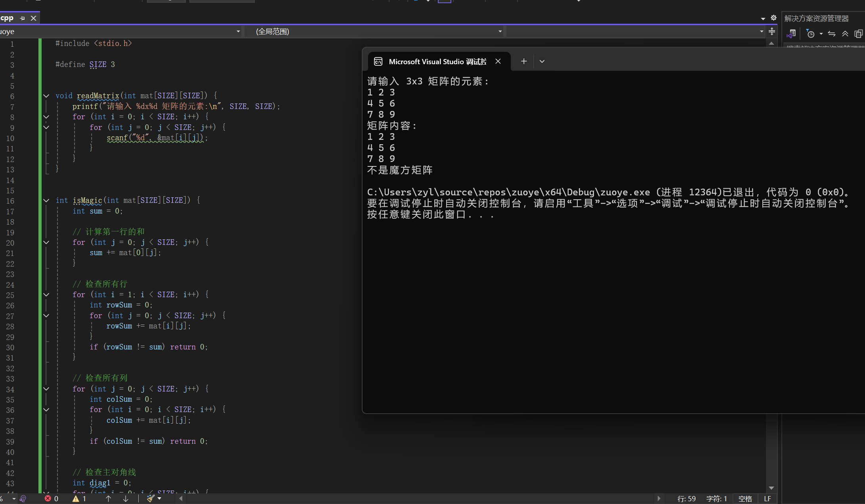
Task: Open console new tab dropdown chevron
Action: coord(542,61)
